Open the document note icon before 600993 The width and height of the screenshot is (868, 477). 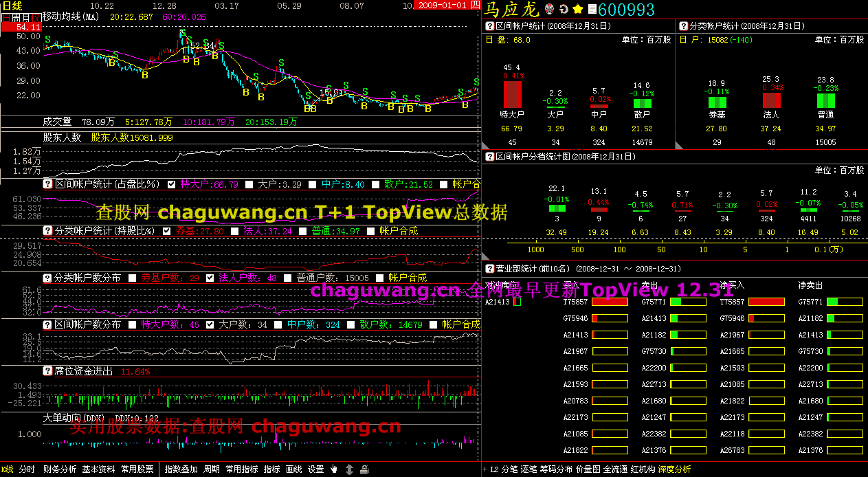click(592, 9)
